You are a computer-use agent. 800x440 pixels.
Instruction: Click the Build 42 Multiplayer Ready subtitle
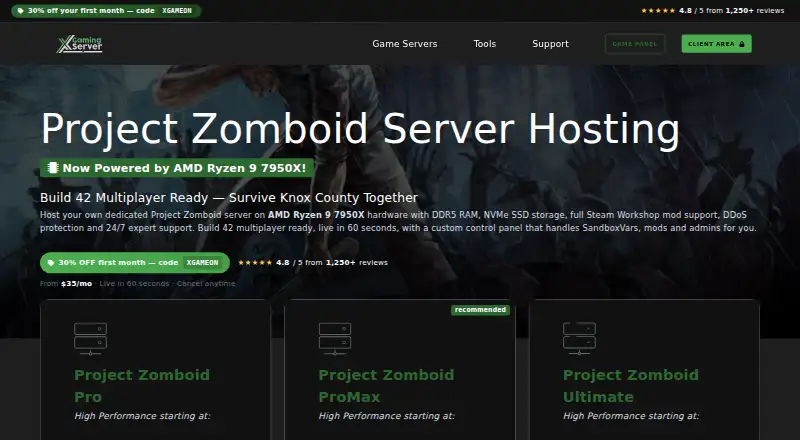(x=229, y=198)
